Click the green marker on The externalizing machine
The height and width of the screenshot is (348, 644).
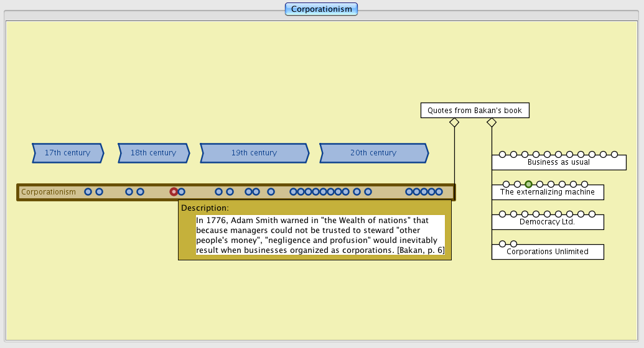528,184
